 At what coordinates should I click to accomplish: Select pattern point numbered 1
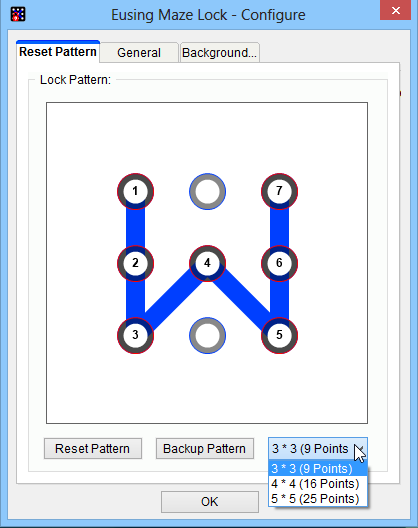[x=135, y=192]
